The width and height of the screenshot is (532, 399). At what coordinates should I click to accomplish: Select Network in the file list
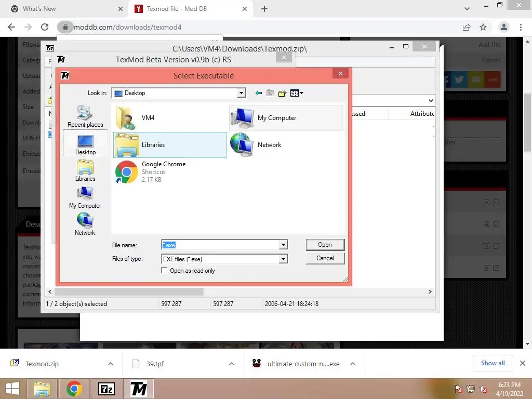pos(286,145)
